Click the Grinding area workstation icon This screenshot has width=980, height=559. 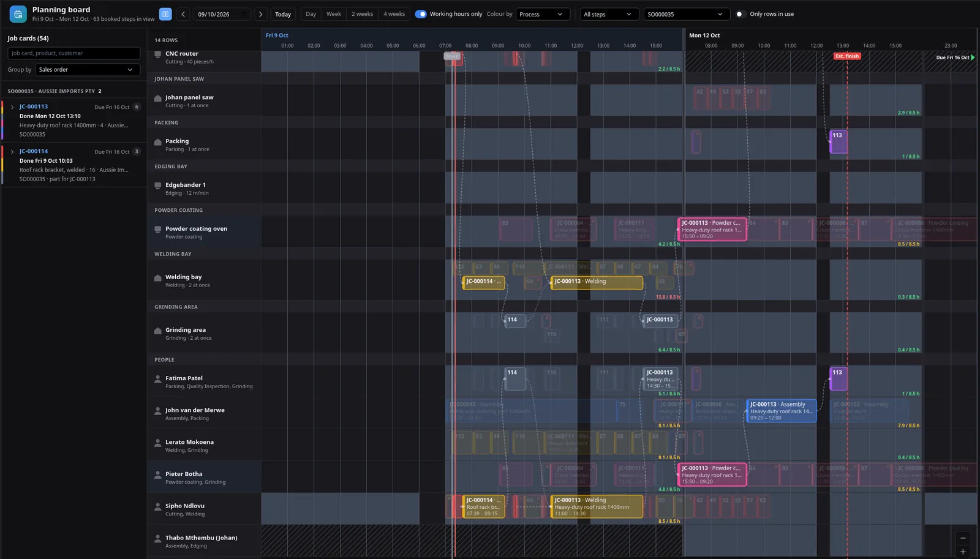pyautogui.click(x=157, y=331)
